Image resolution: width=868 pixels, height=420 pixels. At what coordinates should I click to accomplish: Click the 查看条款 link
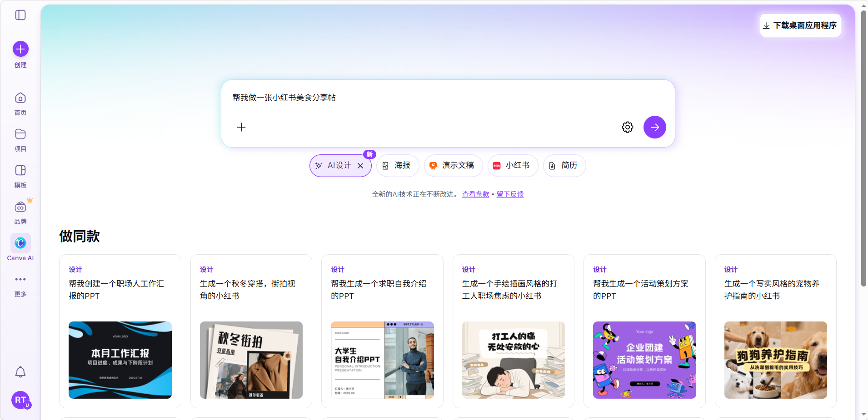[475, 194]
